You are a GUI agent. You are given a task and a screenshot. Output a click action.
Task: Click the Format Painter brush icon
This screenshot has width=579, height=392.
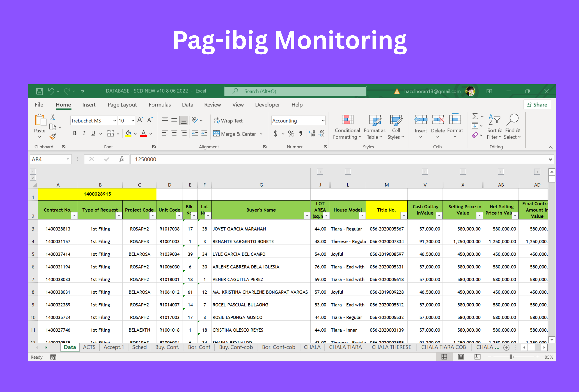(53, 137)
